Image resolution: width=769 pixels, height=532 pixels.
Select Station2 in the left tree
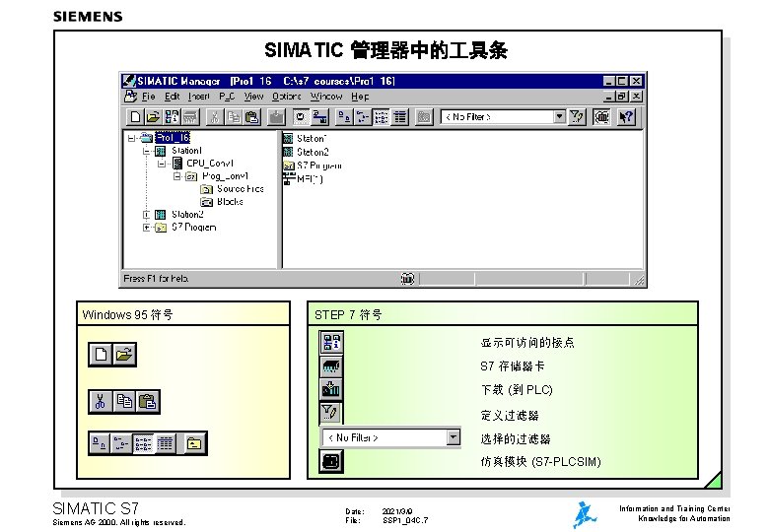tap(187, 214)
